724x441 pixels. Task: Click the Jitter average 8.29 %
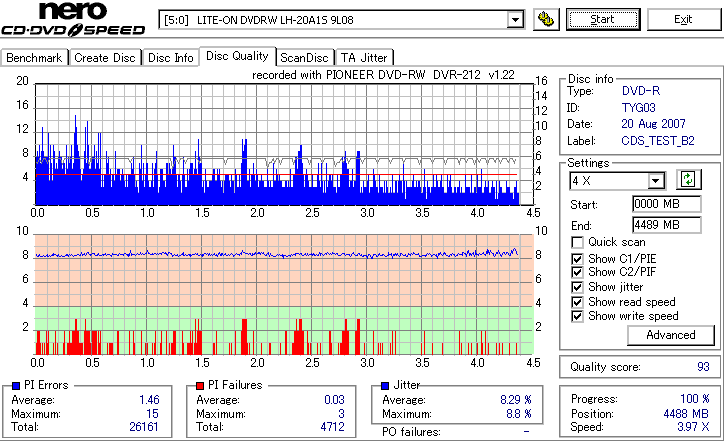516,400
